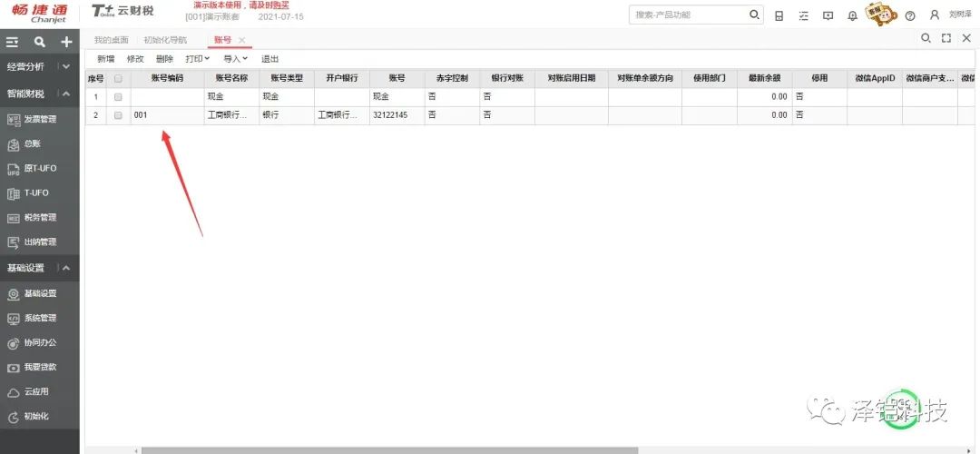
Task: Click the 32122145 account number cell
Action: 397,115
